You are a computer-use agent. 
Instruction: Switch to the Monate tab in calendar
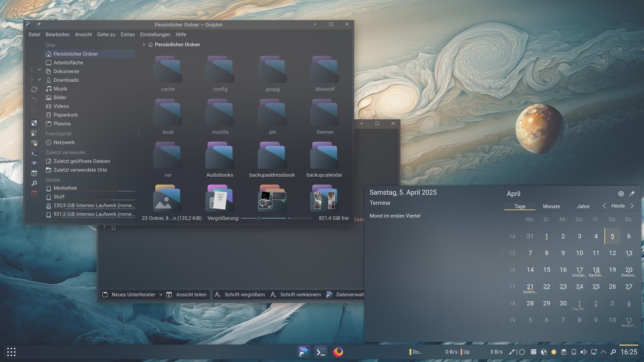(551, 206)
